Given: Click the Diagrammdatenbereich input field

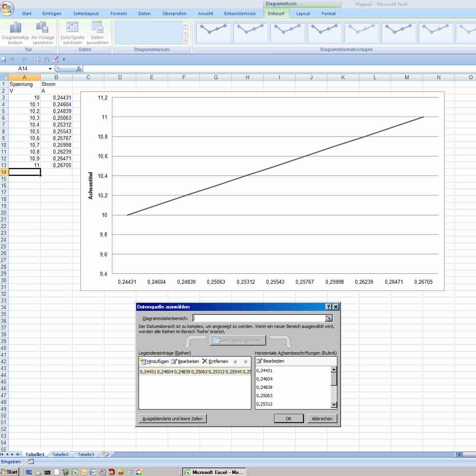Looking at the screenshot, I should pyautogui.click(x=259, y=318).
